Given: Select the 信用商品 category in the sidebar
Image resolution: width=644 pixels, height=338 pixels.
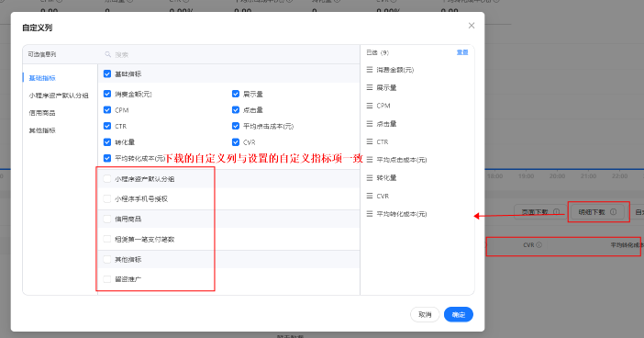Looking at the screenshot, I should click(42, 113).
